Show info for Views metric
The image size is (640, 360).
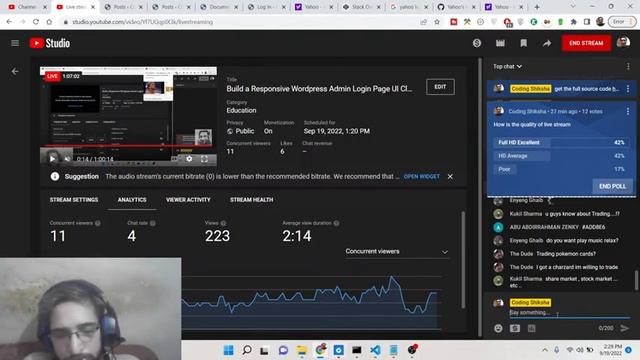(223, 223)
